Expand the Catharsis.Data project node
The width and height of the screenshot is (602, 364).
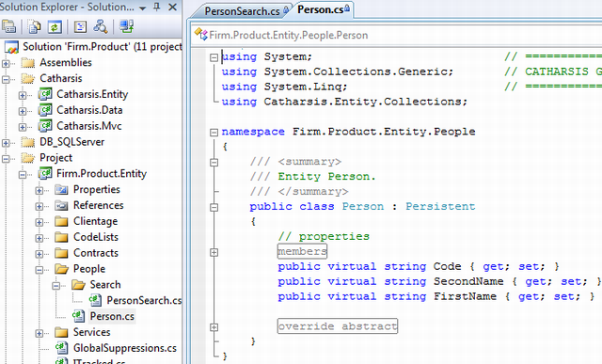point(23,111)
